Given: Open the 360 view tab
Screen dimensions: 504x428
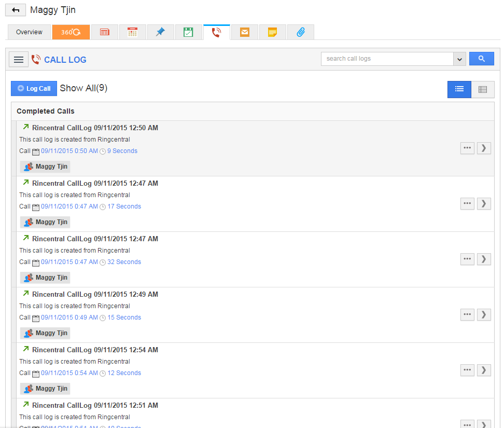Looking at the screenshot, I should (x=71, y=32).
